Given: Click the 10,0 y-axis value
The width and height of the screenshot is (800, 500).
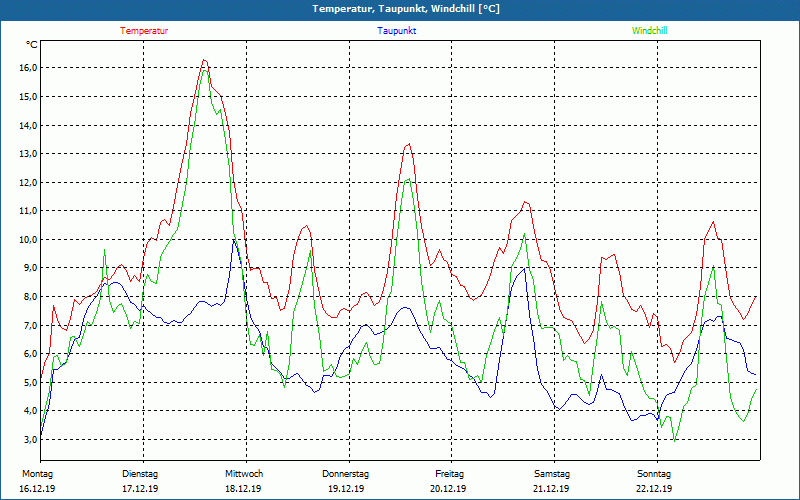Looking at the screenshot, I should (29, 239).
